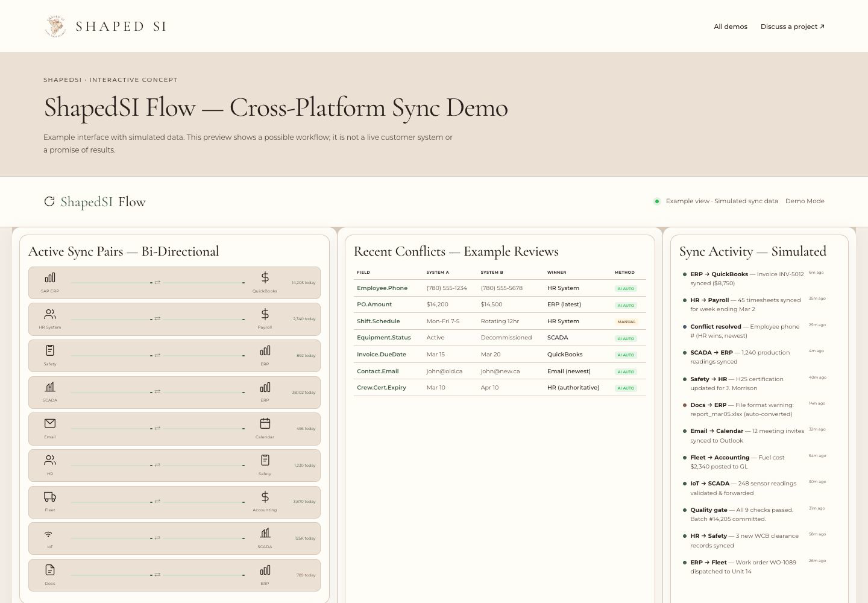Screen dimensions: 868x603
Task: Click the Conflict resolved activity entry
Action: pyautogui.click(x=753, y=331)
